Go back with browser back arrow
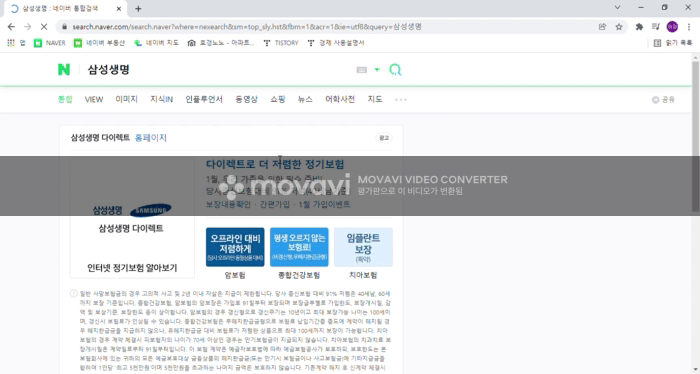The width and height of the screenshot is (700, 374). coord(11,27)
